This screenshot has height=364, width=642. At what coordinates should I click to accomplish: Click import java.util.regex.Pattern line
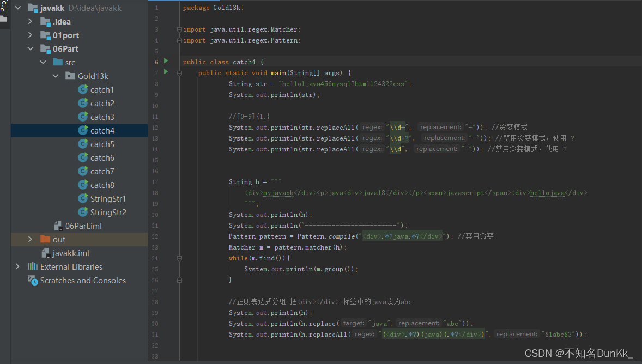click(x=242, y=40)
